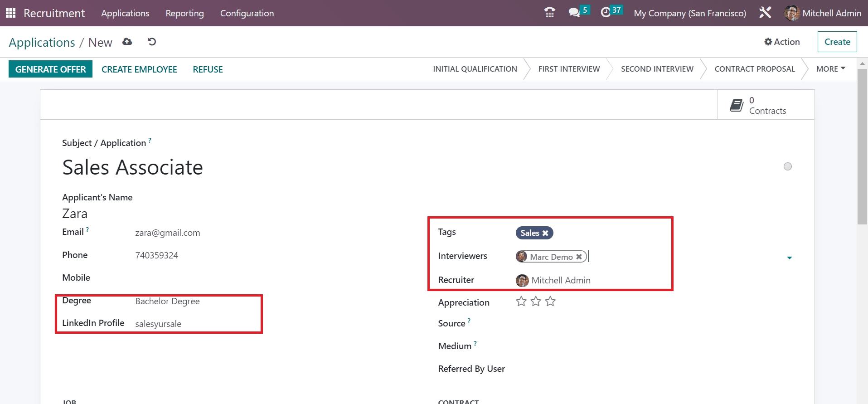Viewport: 868px width, 404px height.
Task: Click the discard changes undo icon
Action: pyautogui.click(x=152, y=42)
